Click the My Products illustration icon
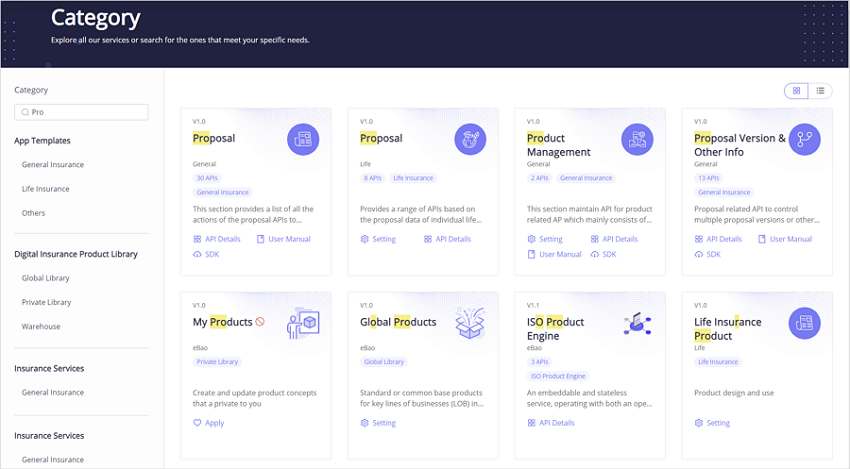 (x=303, y=323)
